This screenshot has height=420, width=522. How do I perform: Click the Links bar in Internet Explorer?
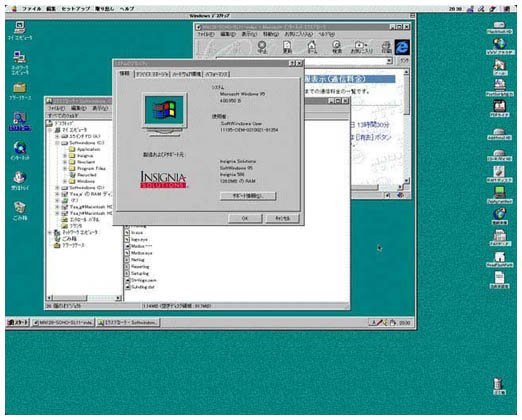tap(404, 61)
